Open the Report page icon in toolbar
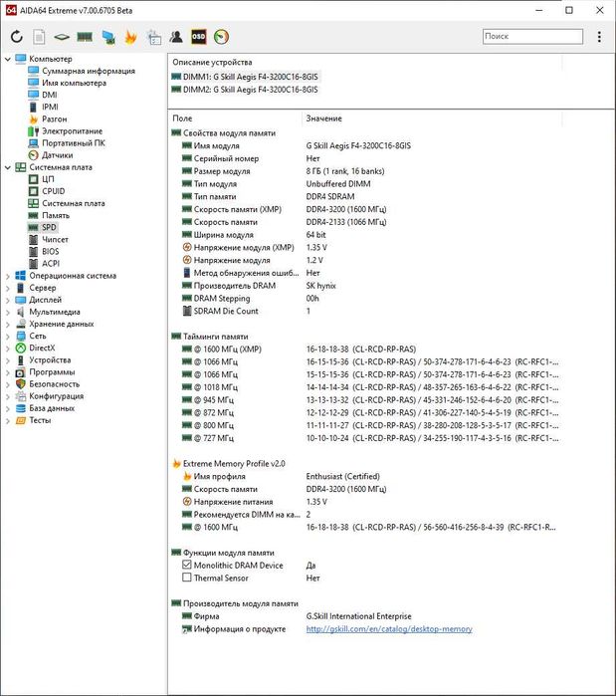 [x=39, y=37]
